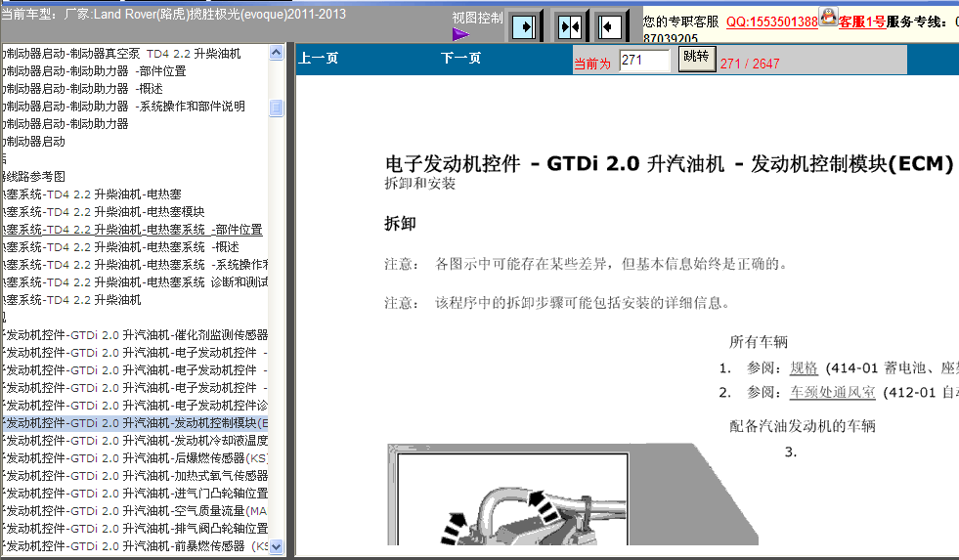Select 电热塞系统 -系统操作 entry
Screen dimensions: 959x560
pos(135,265)
